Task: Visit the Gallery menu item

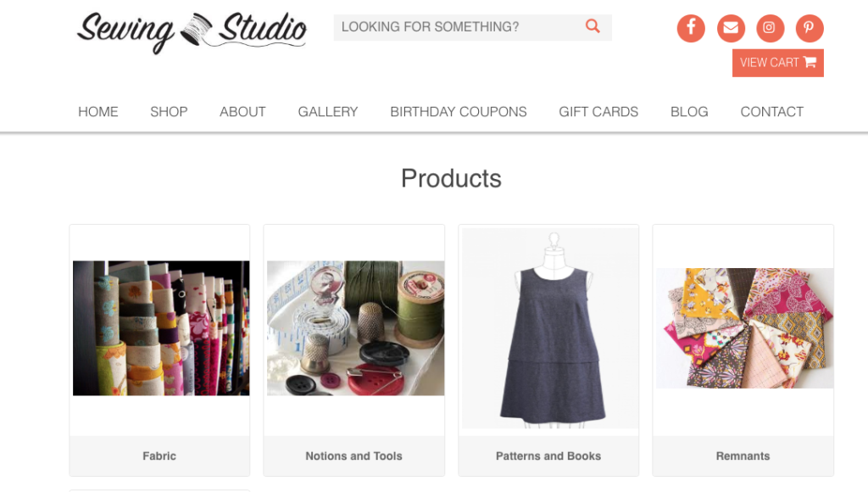Action: point(328,112)
